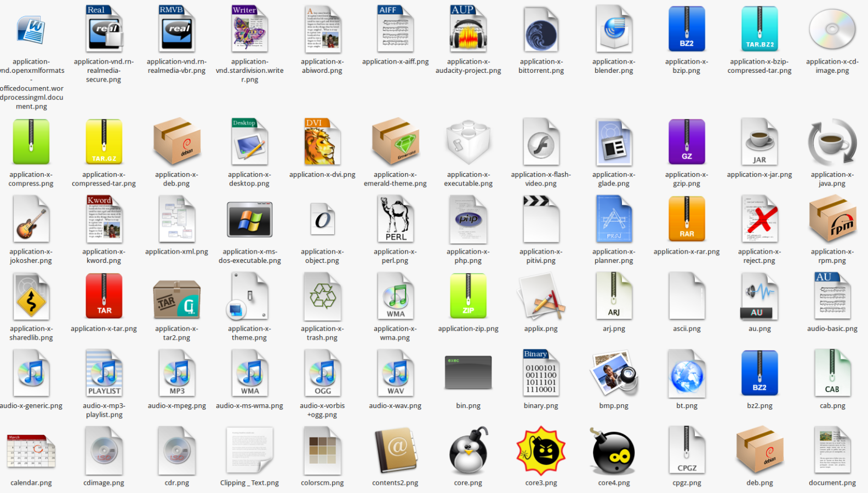Select the DVI lion document icon
This screenshot has width=868, height=493.
click(322, 142)
